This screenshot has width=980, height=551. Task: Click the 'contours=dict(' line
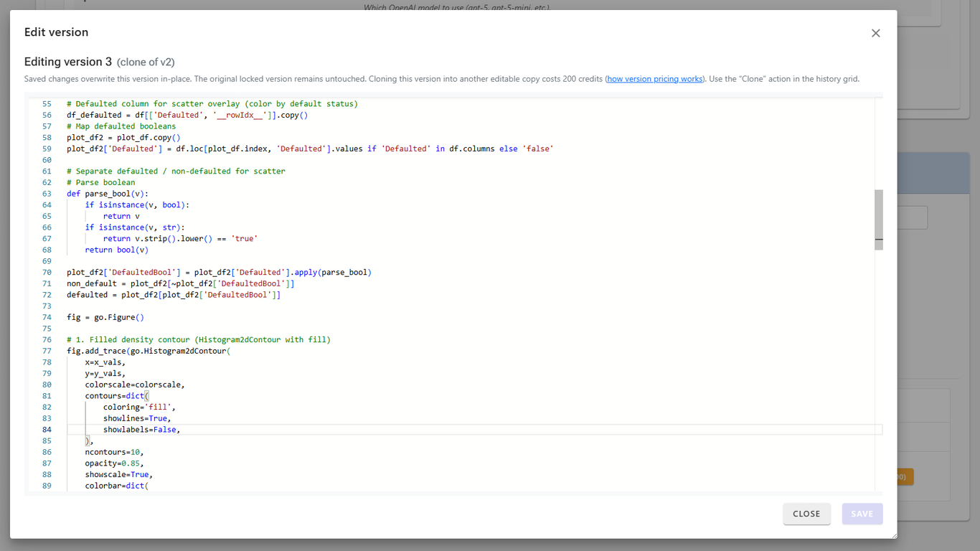coord(117,396)
